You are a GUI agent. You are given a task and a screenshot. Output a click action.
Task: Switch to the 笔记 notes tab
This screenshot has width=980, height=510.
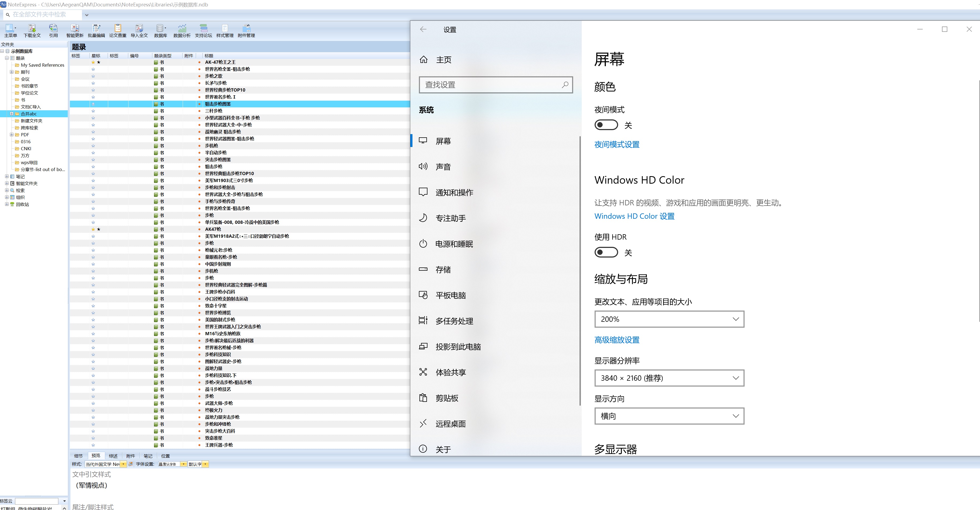148,456
